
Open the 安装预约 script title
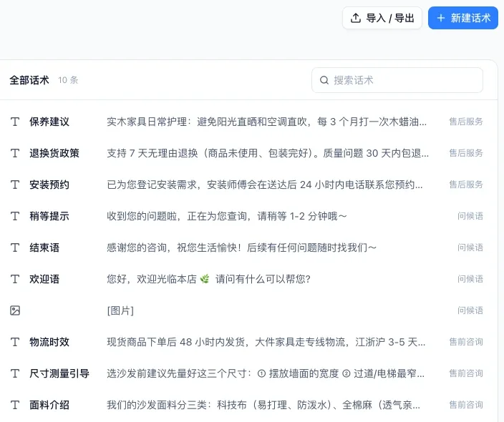click(x=49, y=185)
